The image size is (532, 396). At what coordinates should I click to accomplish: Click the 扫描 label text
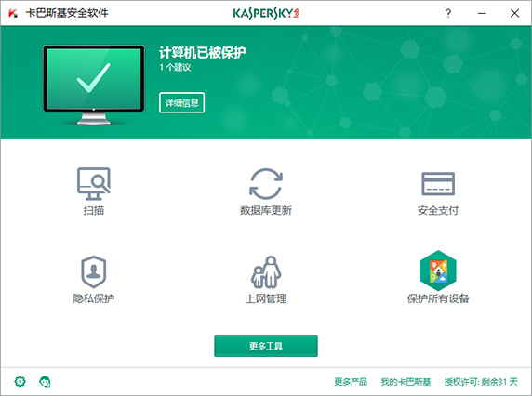coord(94,210)
